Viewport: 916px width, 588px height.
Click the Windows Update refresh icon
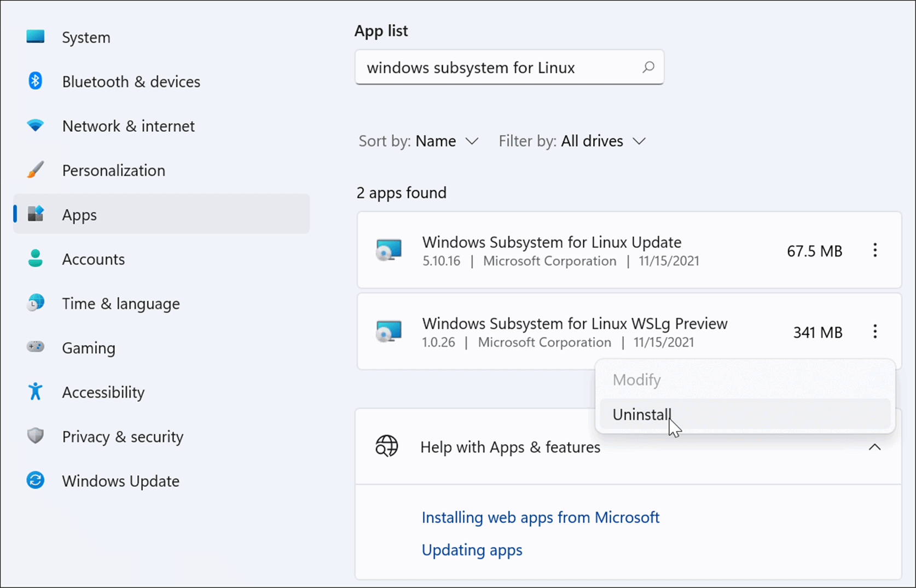36,480
